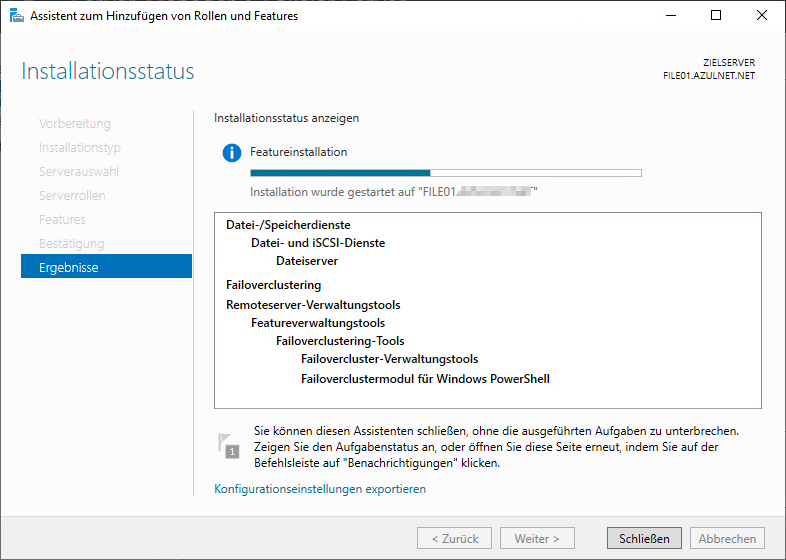The height and width of the screenshot is (560, 786).
Task: Click the Zurück button
Action: [x=454, y=538]
